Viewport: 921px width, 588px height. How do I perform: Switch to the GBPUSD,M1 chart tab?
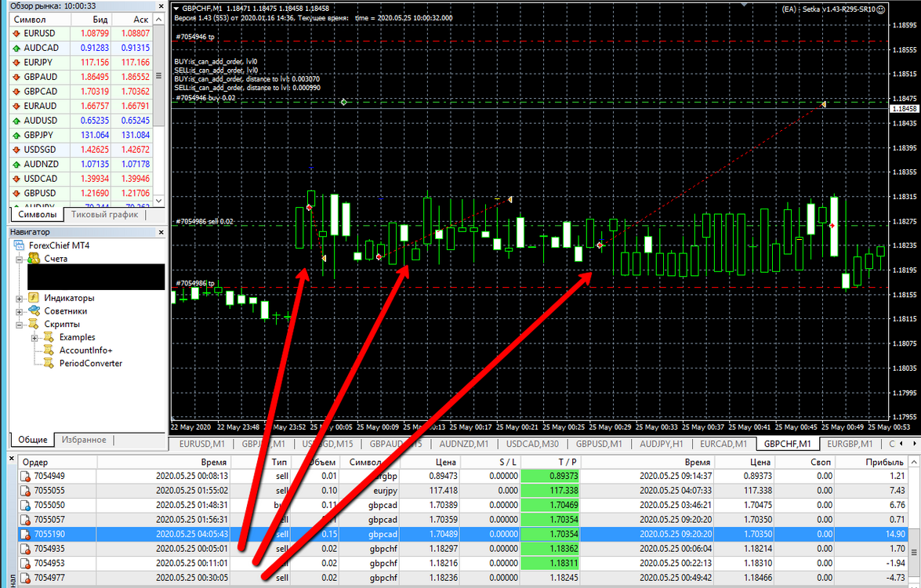click(x=599, y=444)
